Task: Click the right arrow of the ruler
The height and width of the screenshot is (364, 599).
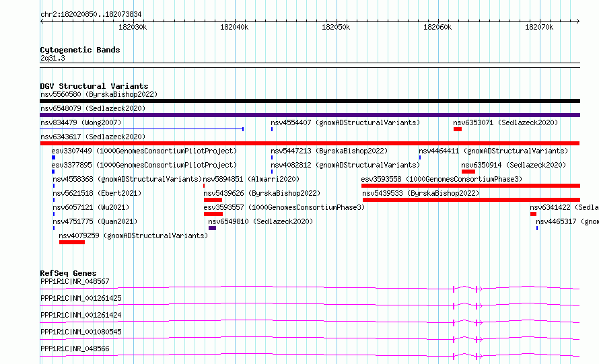Action: pyautogui.click(x=578, y=22)
